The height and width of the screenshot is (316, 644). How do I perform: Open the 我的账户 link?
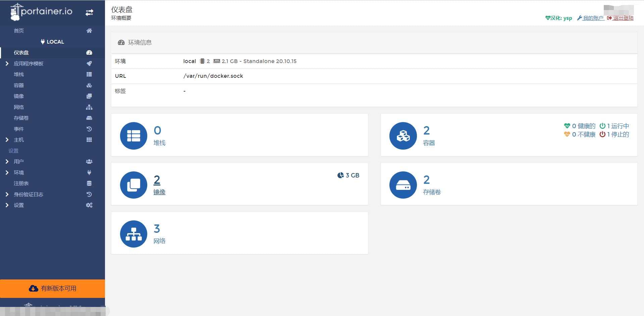(593, 18)
